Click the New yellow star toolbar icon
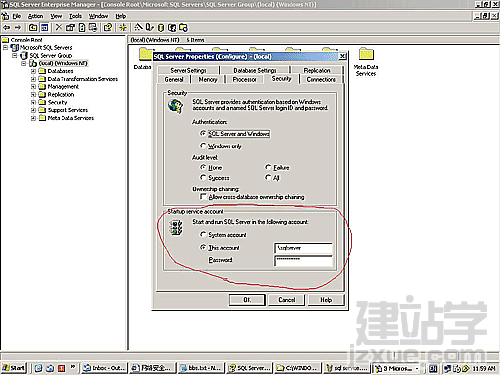The width and height of the screenshot is (500, 375). (123, 27)
